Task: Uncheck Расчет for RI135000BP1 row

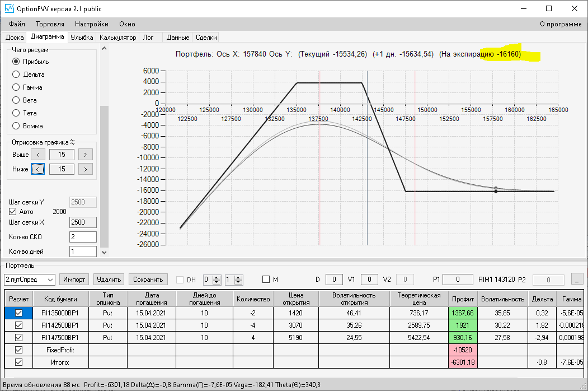Action: pyautogui.click(x=19, y=313)
